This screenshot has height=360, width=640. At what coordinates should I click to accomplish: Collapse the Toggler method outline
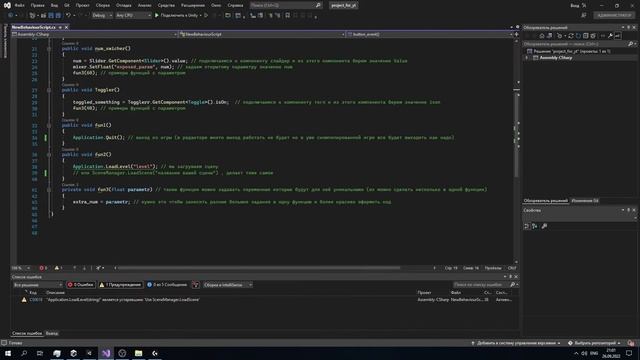click(49, 90)
